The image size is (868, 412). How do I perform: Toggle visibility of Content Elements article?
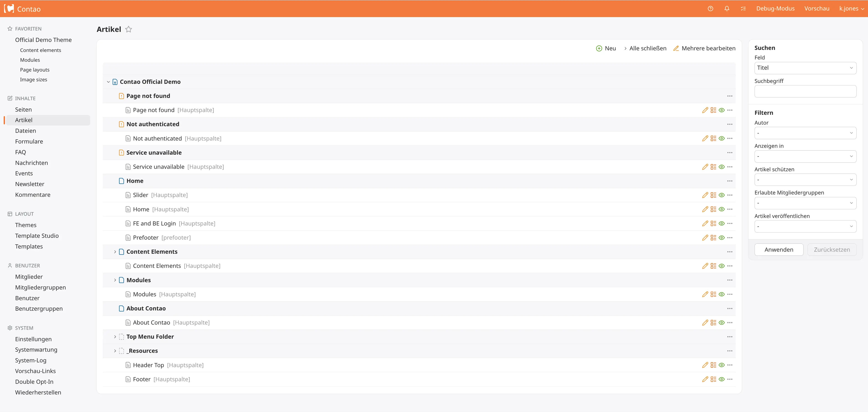[721, 266]
